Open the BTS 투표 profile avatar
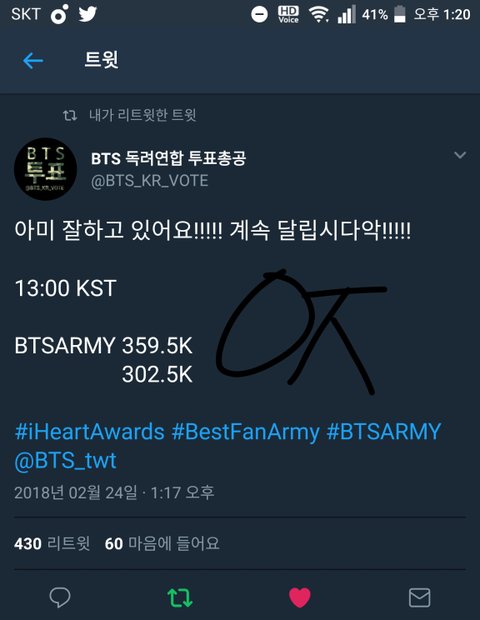 coord(45,169)
